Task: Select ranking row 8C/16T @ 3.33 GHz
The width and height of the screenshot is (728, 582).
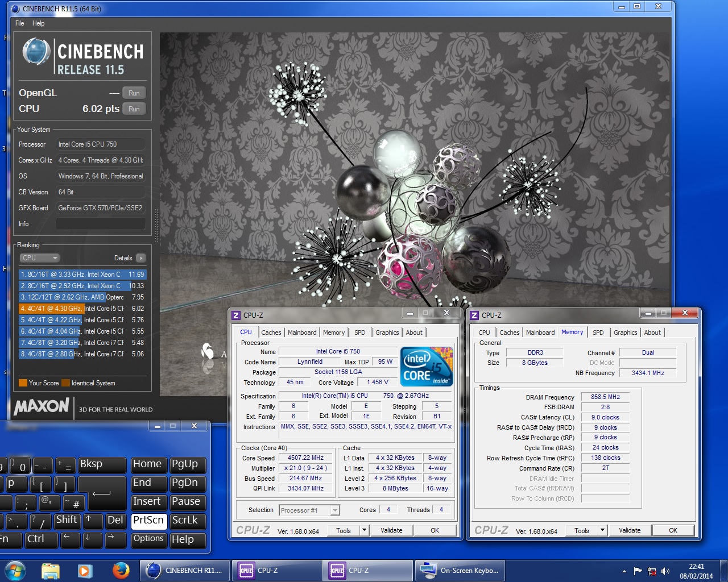Action: pyautogui.click(x=82, y=275)
